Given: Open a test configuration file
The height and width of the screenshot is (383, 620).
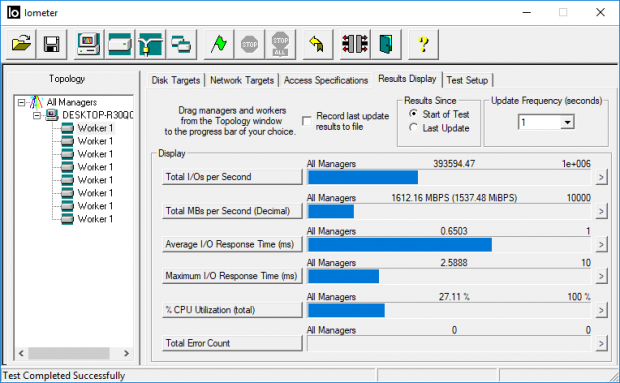Looking at the screenshot, I should 21,44.
